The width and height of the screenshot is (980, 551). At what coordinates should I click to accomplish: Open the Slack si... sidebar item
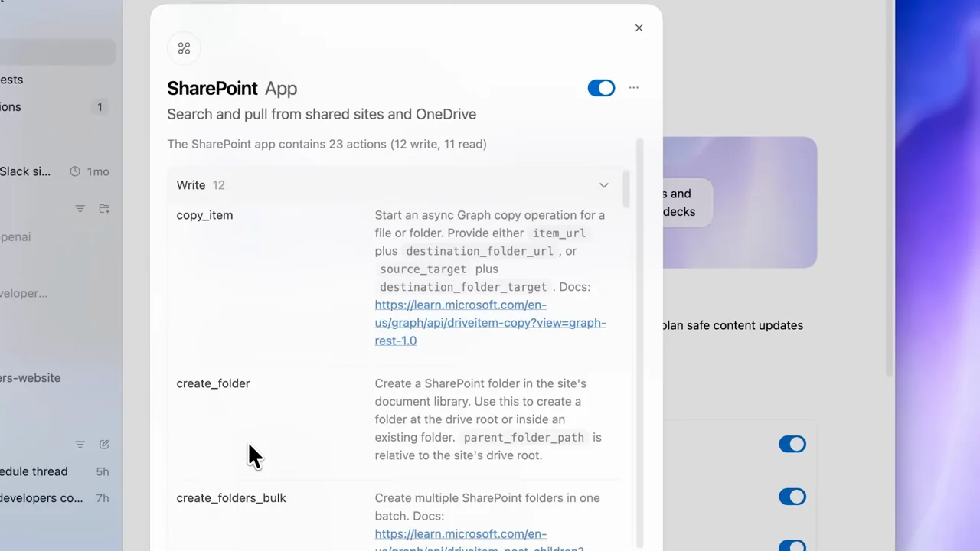(x=56, y=171)
